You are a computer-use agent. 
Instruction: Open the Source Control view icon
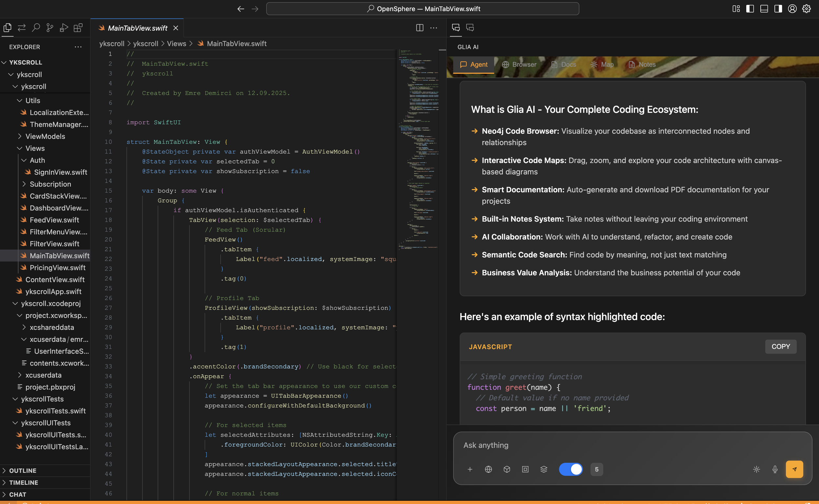[x=50, y=28]
